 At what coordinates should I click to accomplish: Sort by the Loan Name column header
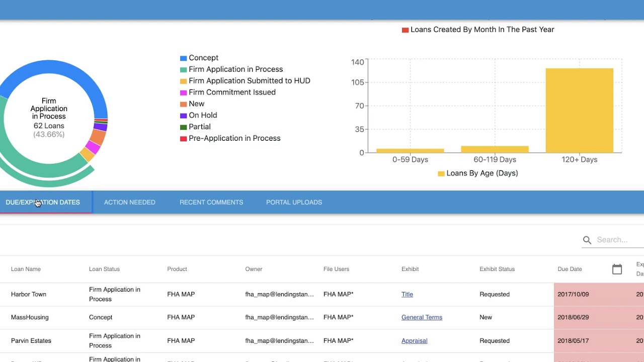[26, 269]
